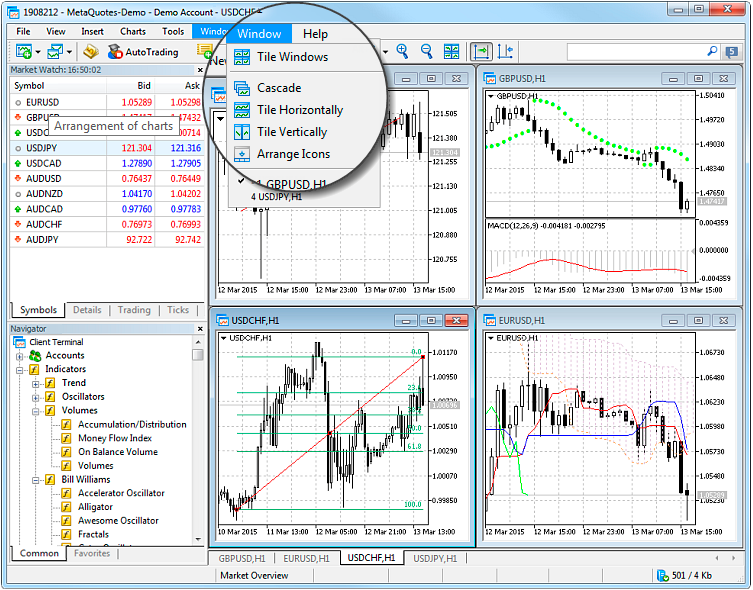Select the Awesome Oscillator indicator
753x590 pixels.
point(118,521)
